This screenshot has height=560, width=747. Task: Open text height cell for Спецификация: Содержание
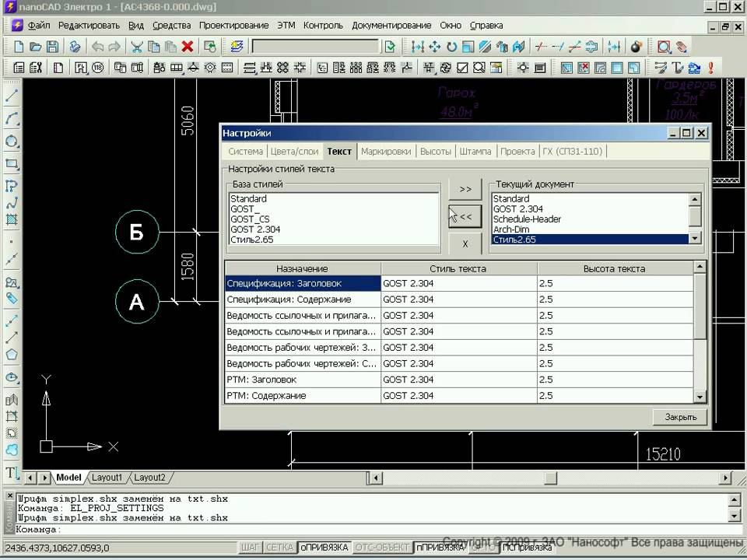(x=615, y=299)
